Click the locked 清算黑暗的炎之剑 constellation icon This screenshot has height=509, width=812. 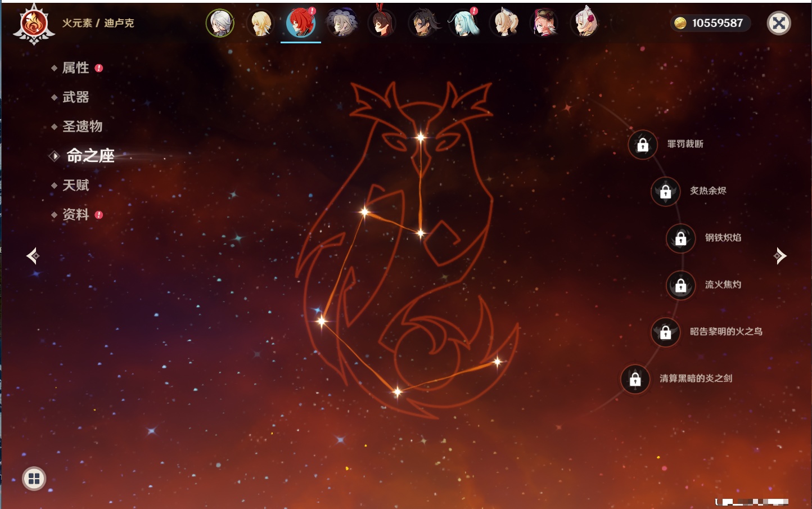635,379
